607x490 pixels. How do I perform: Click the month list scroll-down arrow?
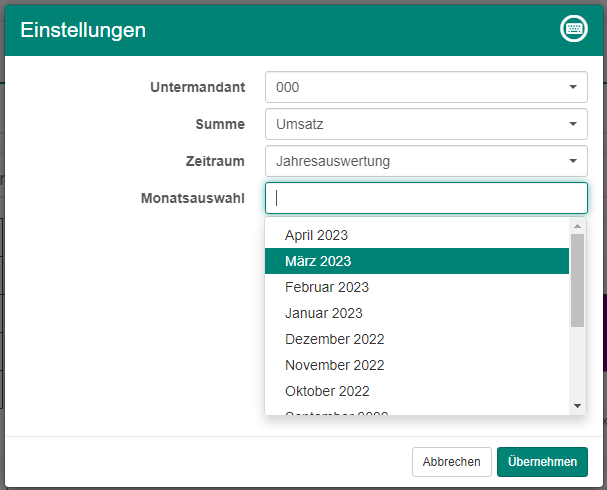click(577, 405)
